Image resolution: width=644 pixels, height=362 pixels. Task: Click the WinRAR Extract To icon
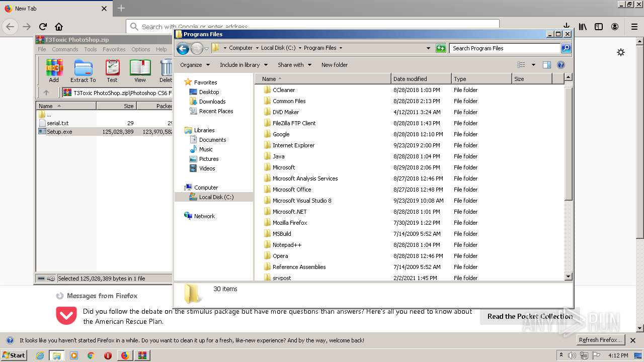coord(83,70)
